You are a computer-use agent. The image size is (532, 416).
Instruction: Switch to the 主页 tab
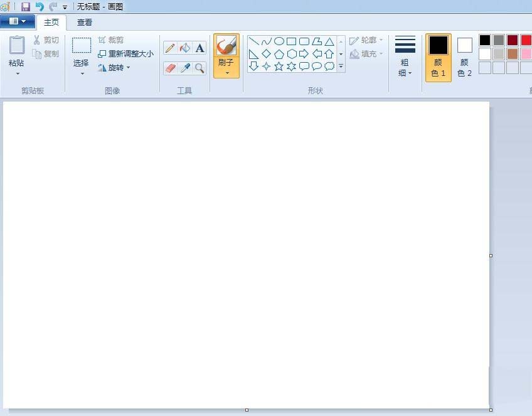pyautogui.click(x=51, y=23)
